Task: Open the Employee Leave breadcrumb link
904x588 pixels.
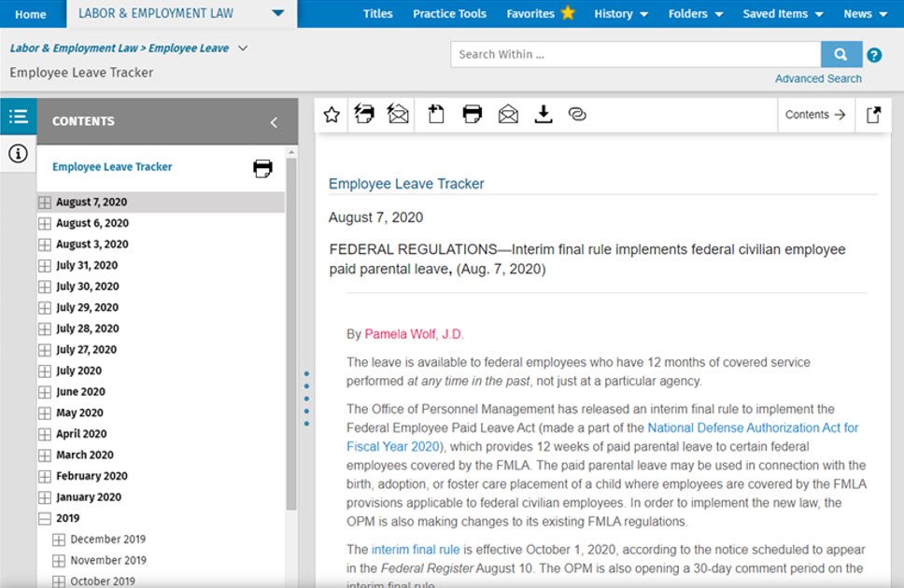Action: click(189, 49)
